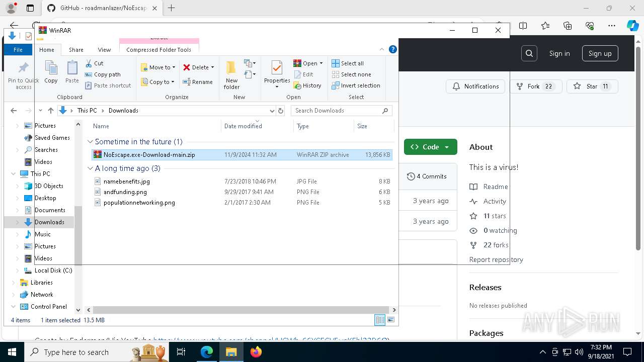Collapse the Sometime in the future group

click(x=91, y=142)
